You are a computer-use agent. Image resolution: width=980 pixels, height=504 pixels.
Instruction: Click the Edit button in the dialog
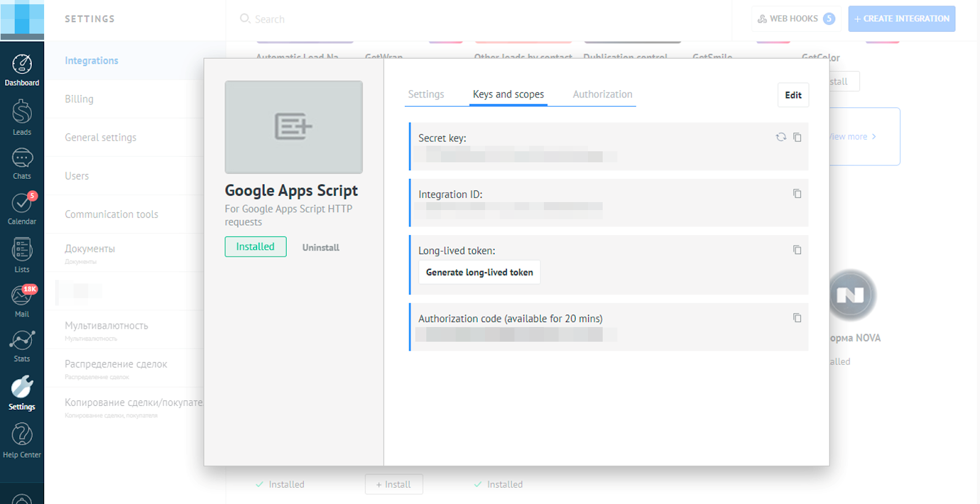(793, 95)
